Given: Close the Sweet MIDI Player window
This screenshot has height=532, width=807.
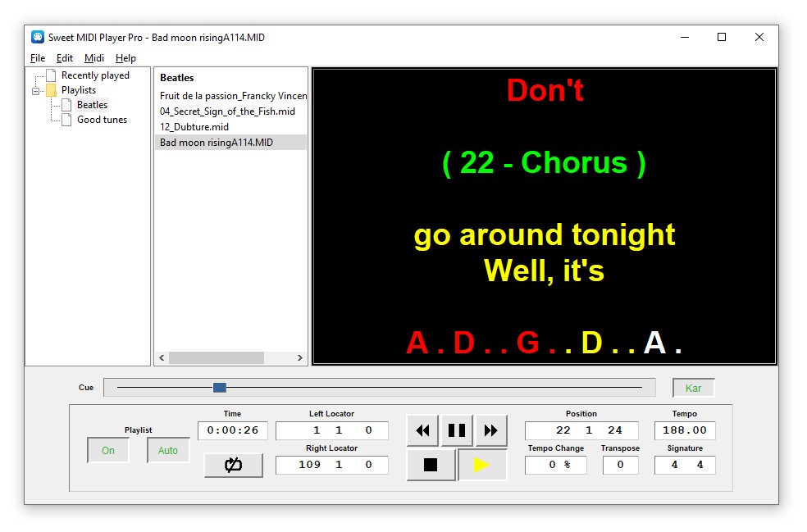Looking at the screenshot, I should coord(759,37).
